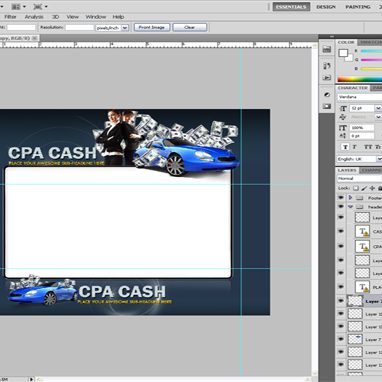This screenshot has height=382, width=382.
Task: Click the lock image pixels brush icon
Action: [364, 188]
